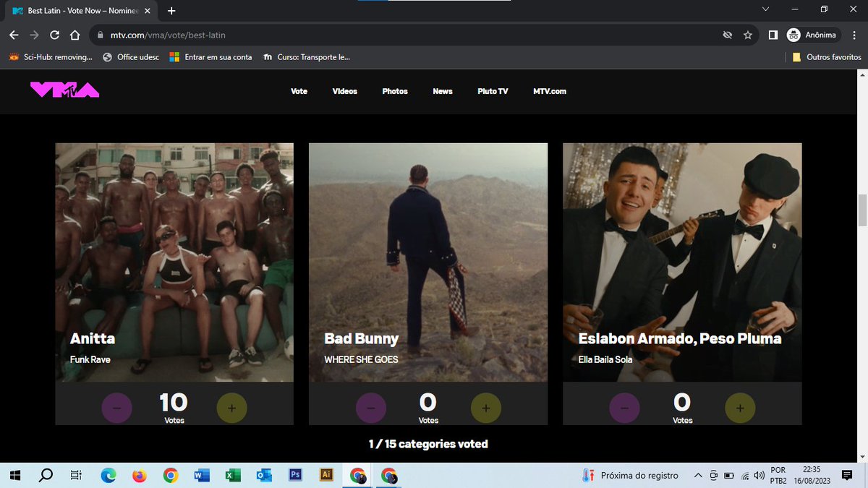Image resolution: width=868 pixels, height=488 pixels.
Task: Open Anitta Funk Rave video thumbnail
Action: pyautogui.click(x=174, y=262)
